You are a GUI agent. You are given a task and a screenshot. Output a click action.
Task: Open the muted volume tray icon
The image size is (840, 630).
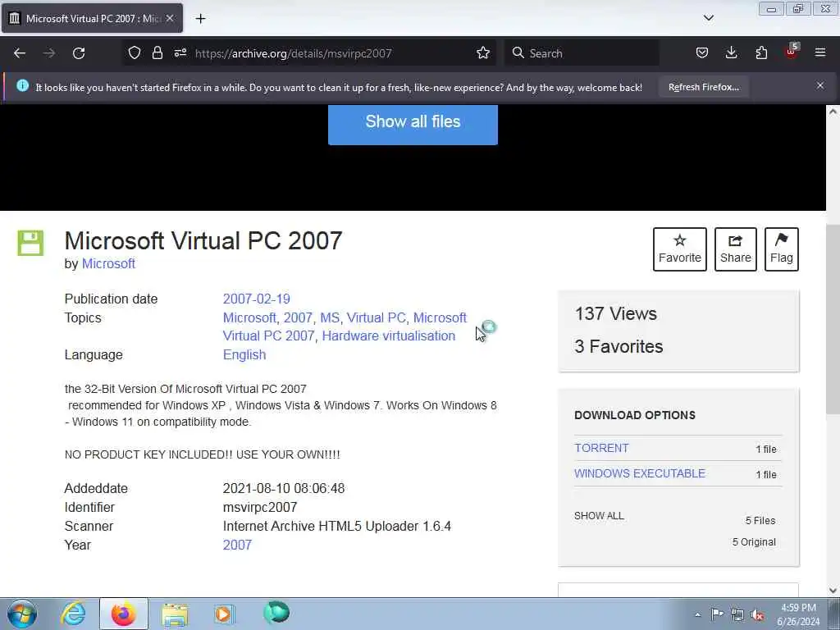[757, 615]
